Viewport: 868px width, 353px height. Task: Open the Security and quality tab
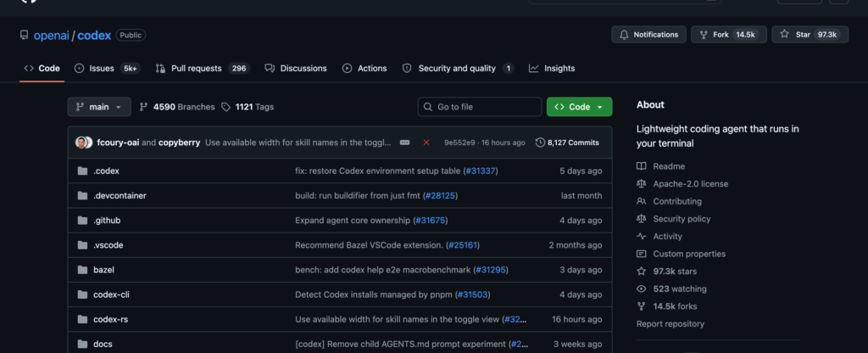[x=457, y=68]
